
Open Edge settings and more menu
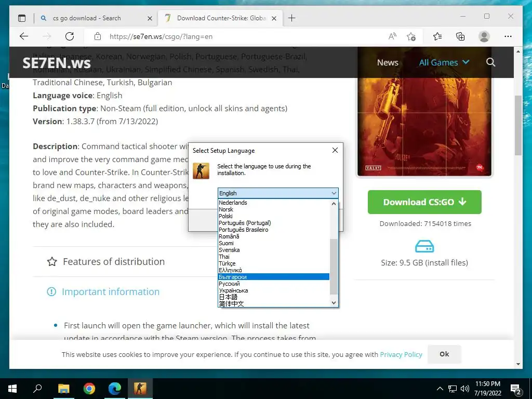508,36
